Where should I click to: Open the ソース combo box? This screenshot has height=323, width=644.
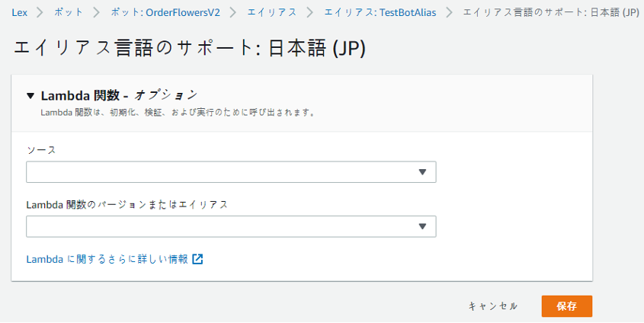(x=231, y=172)
